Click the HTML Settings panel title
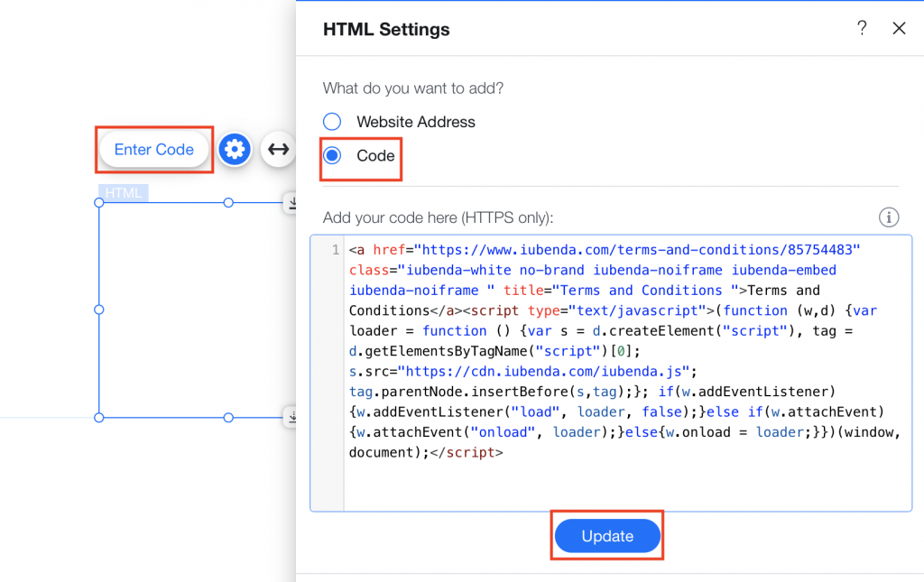 click(x=385, y=29)
